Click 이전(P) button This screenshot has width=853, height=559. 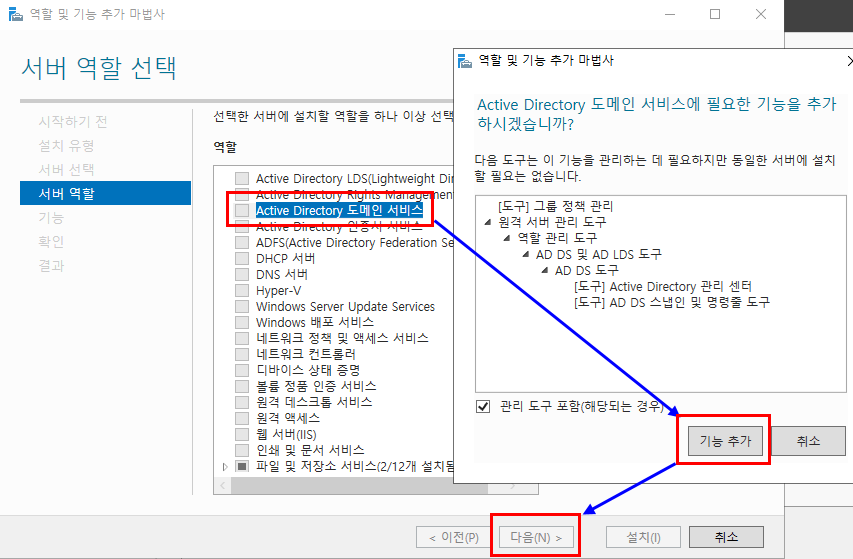(x=454, y=537)
